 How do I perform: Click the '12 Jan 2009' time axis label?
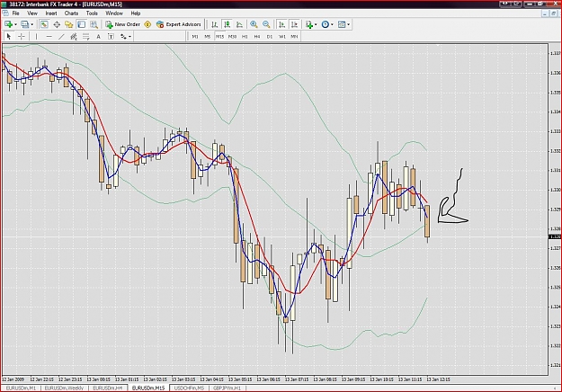[13, 379]
